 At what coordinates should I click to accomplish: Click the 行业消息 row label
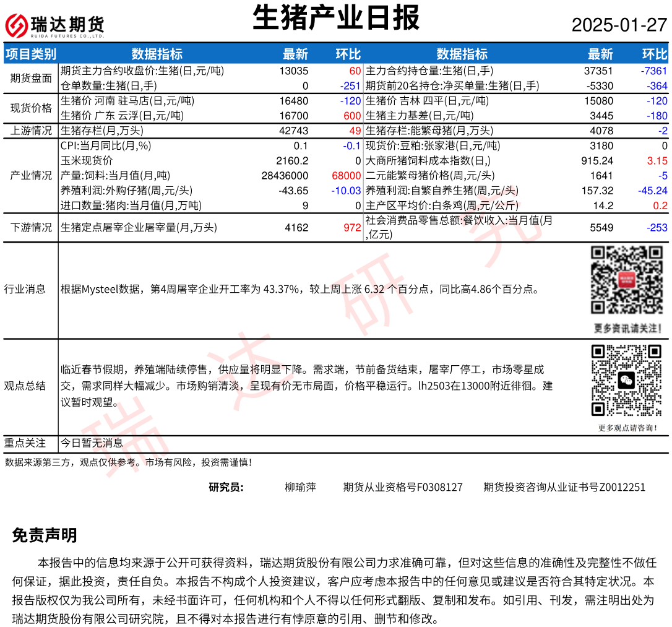tap(25, 289)
